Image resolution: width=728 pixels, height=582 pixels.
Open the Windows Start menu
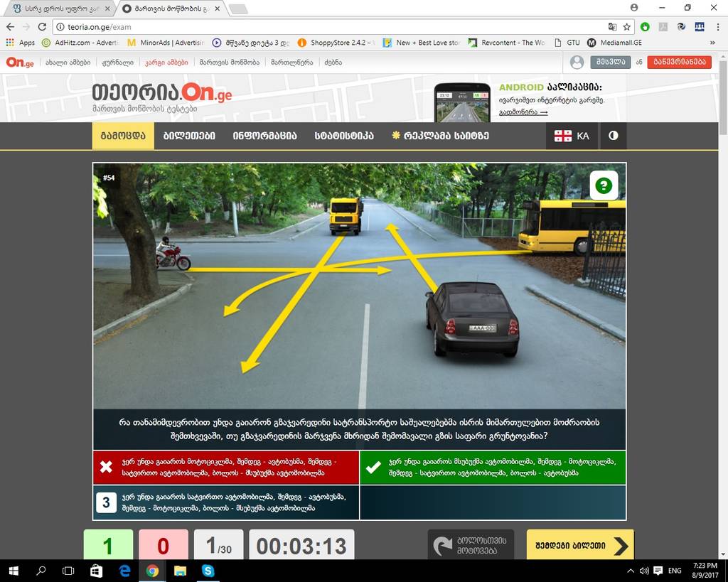point(13,571)
